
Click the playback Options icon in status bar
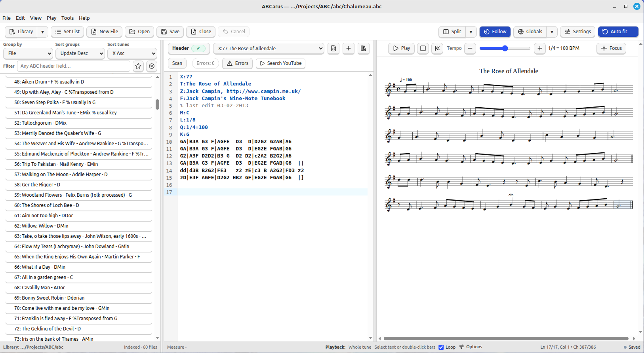tap(471, 347)
